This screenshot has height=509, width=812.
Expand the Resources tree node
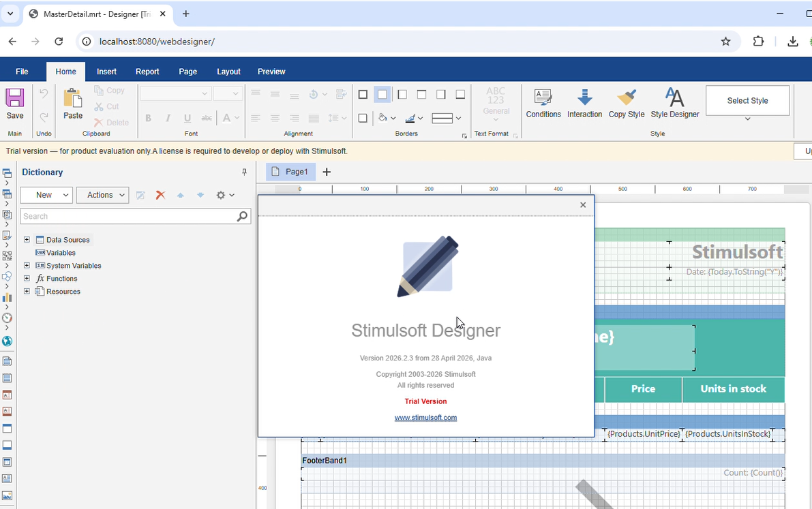click(27, 291)
